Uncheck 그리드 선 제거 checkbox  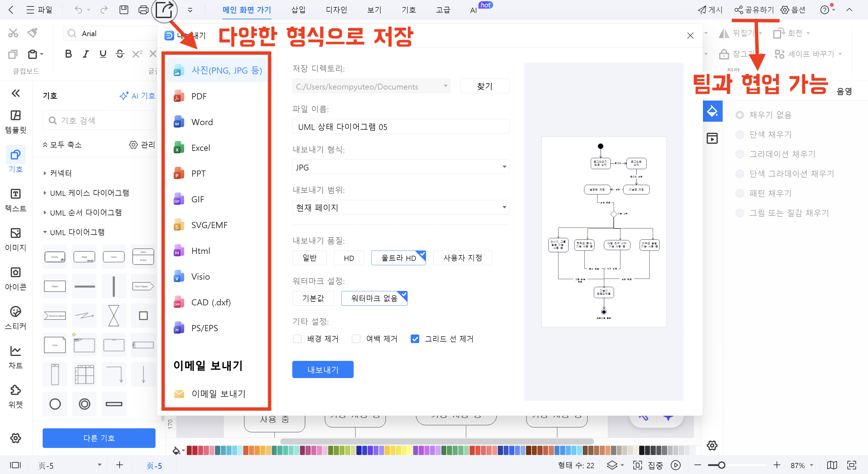point(415,338)
